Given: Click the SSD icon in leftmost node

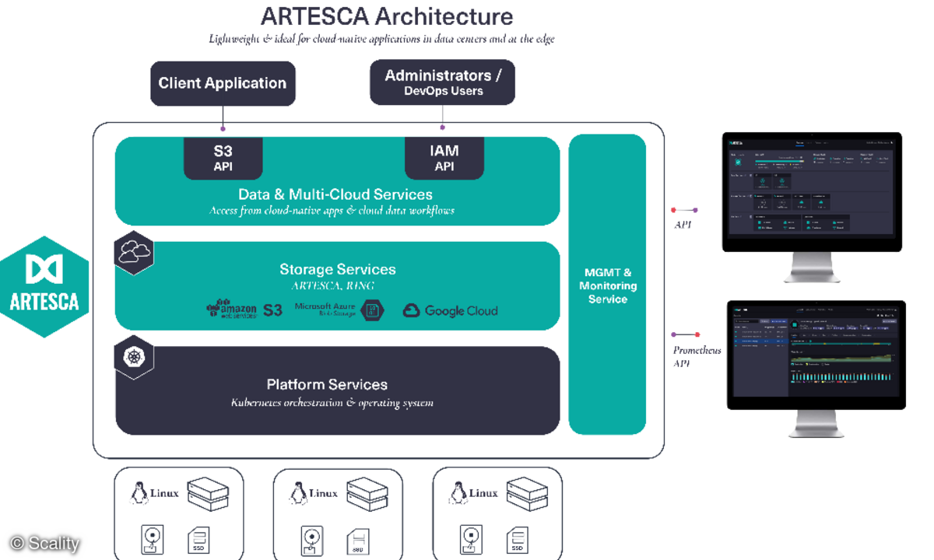Looking at the screenshot, I should click(198, 541).
